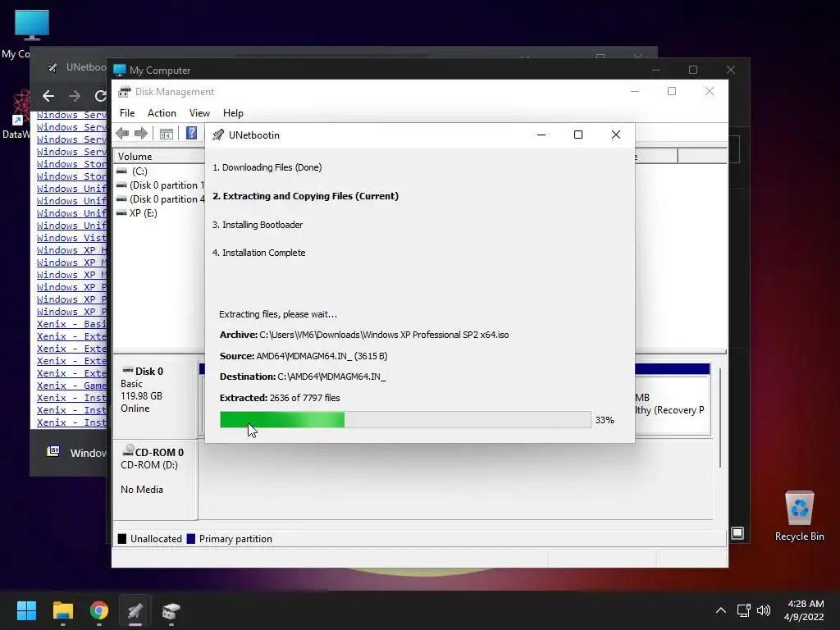Screen dimensions: 840x630
Task: Click the ISO file icon in download bar
Action: pos(53,451)
